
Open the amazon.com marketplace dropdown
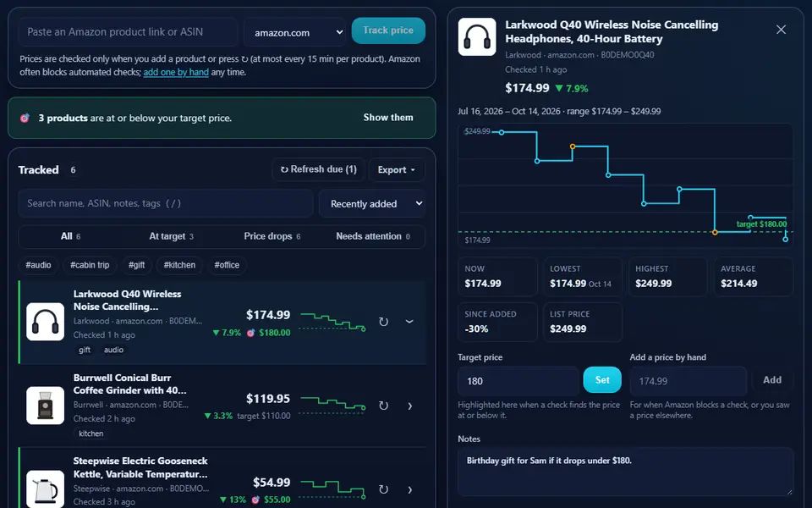point(295,32)
